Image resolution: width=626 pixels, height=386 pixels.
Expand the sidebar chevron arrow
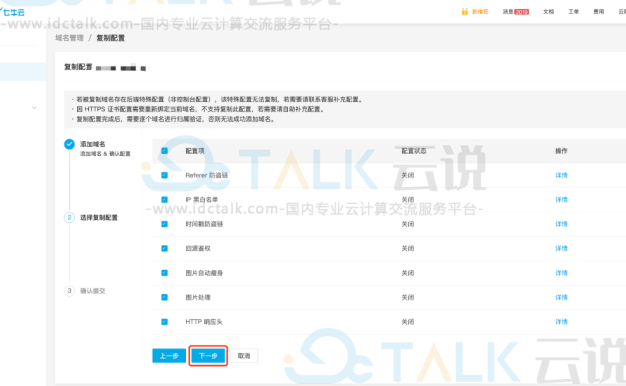tap(34, 107)
